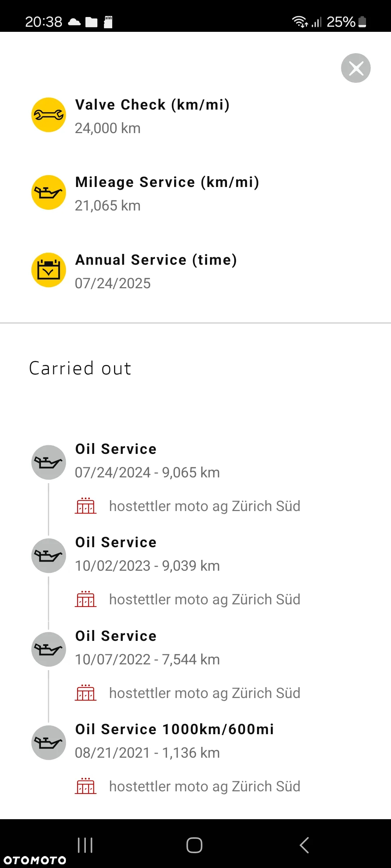The image size is (391, 868).
Task: Tap Android home navigation button
Action: click(194, 845)
